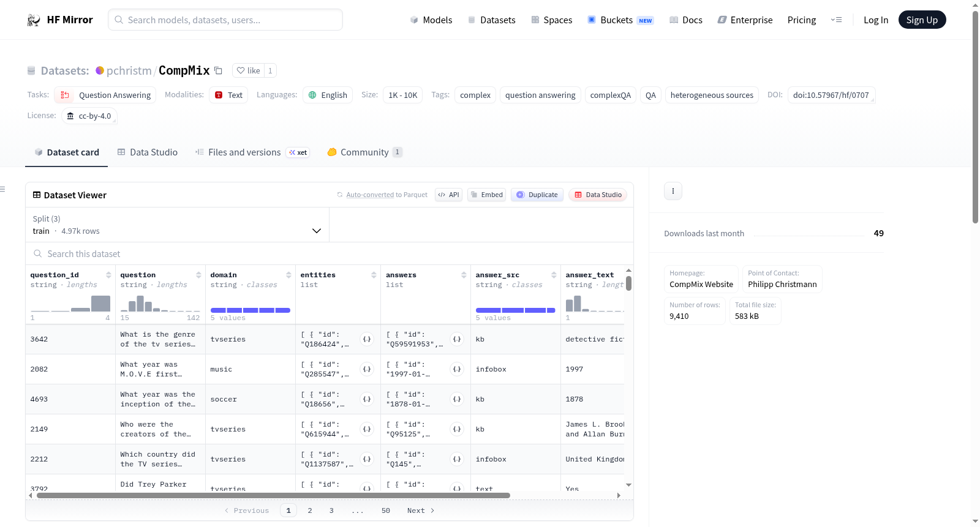Click the English language tag
Image resolution: width=980 pixels, height=527 pixels.
tap(328, 95)
